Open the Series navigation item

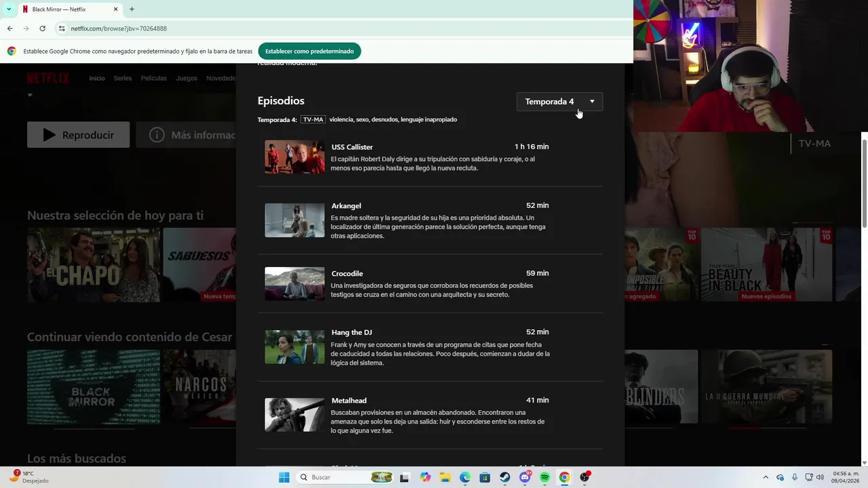(x=123, y=78)
